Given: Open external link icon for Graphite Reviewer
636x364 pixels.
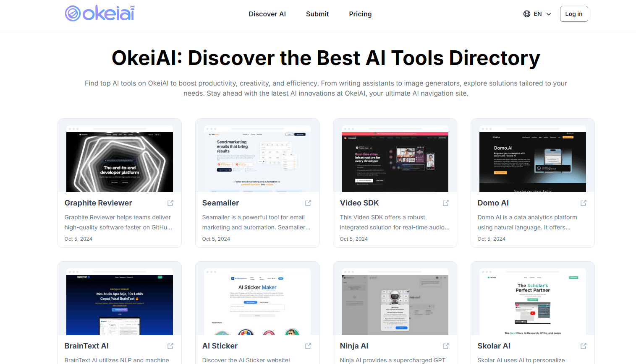Looking at the screenshot, I should (170, 203).
